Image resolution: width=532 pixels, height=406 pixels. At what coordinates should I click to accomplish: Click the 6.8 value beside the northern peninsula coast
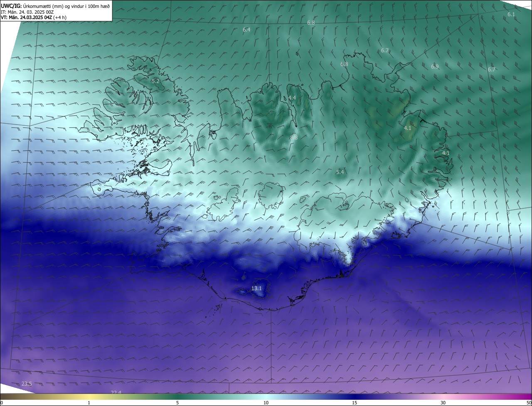(344, 64)
